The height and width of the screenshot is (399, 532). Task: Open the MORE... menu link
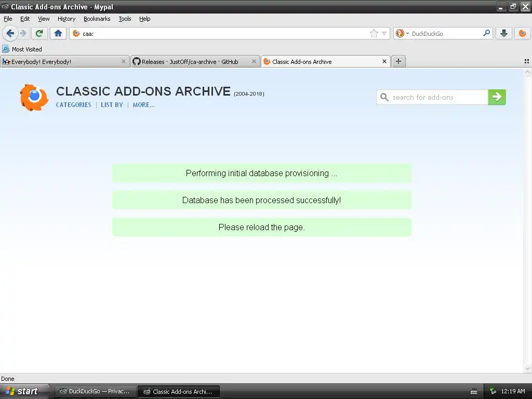143,105
